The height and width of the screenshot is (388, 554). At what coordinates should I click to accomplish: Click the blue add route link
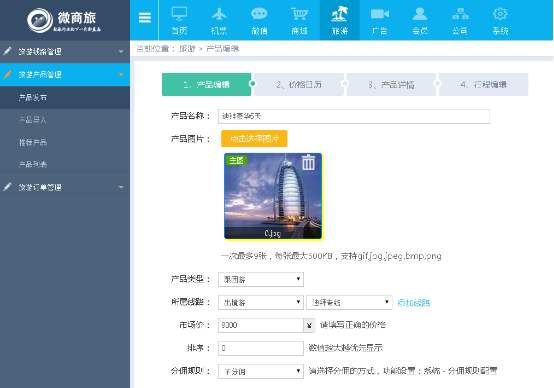coord(413,303)
